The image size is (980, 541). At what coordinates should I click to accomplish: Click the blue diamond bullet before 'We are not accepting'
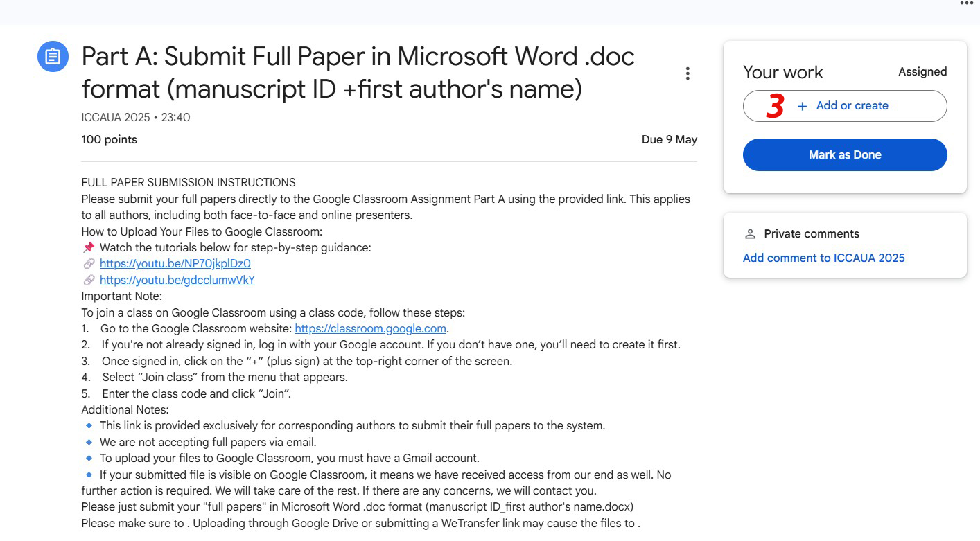pyautogui.click(x=89, y=442)
